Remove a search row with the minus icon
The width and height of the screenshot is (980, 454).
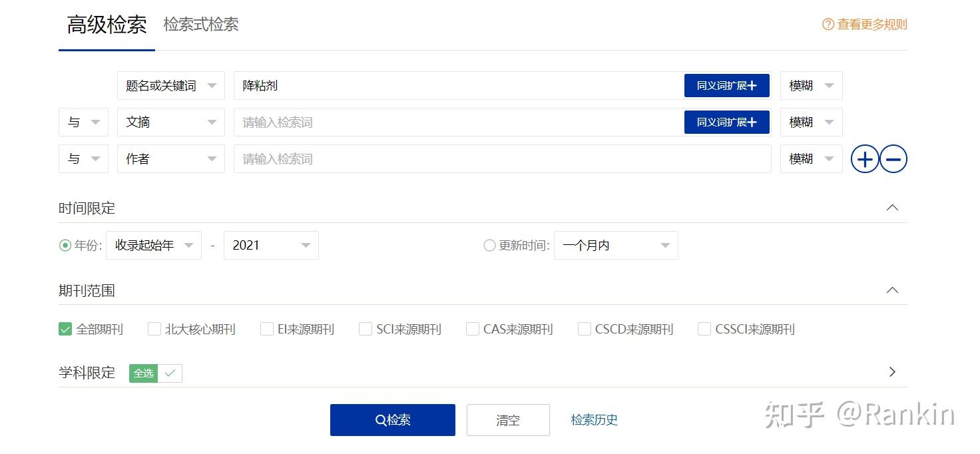[893, 159]
